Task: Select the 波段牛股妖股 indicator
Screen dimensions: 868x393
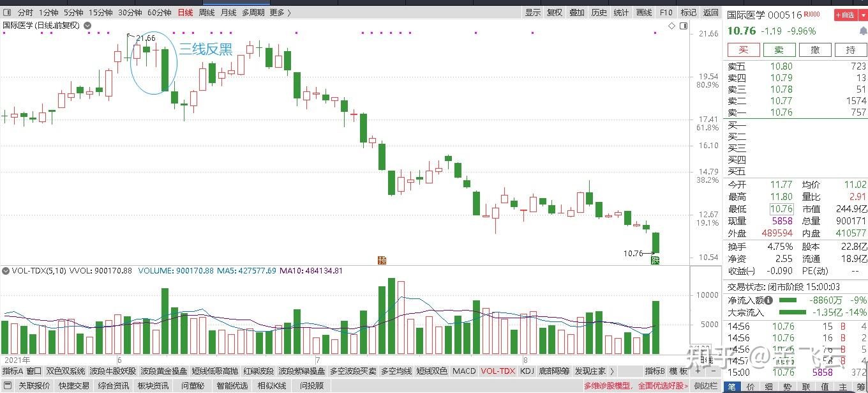Action: [x=112, y=371]
